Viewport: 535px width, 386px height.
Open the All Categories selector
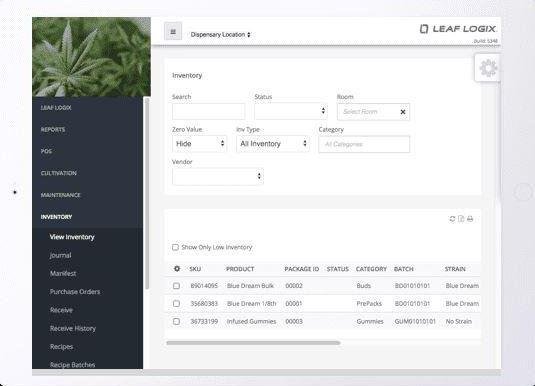coord(364,144)
